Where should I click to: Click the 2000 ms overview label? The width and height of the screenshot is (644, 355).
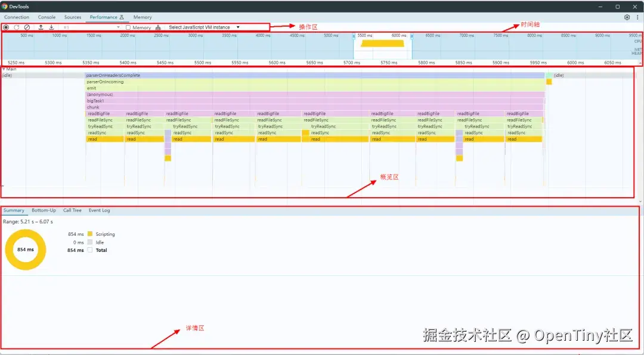[128, 36]
